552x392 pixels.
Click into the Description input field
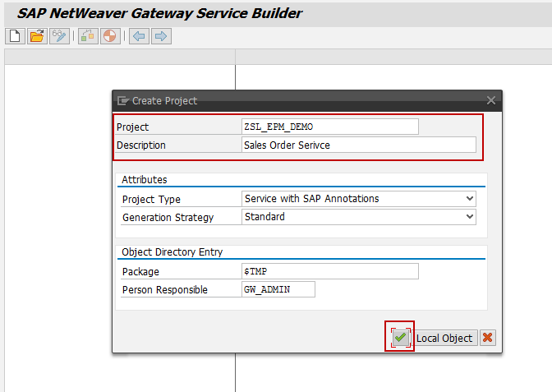358,145
